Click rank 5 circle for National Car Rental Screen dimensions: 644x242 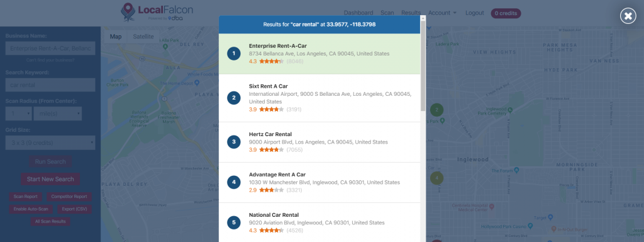pos(234,222)
